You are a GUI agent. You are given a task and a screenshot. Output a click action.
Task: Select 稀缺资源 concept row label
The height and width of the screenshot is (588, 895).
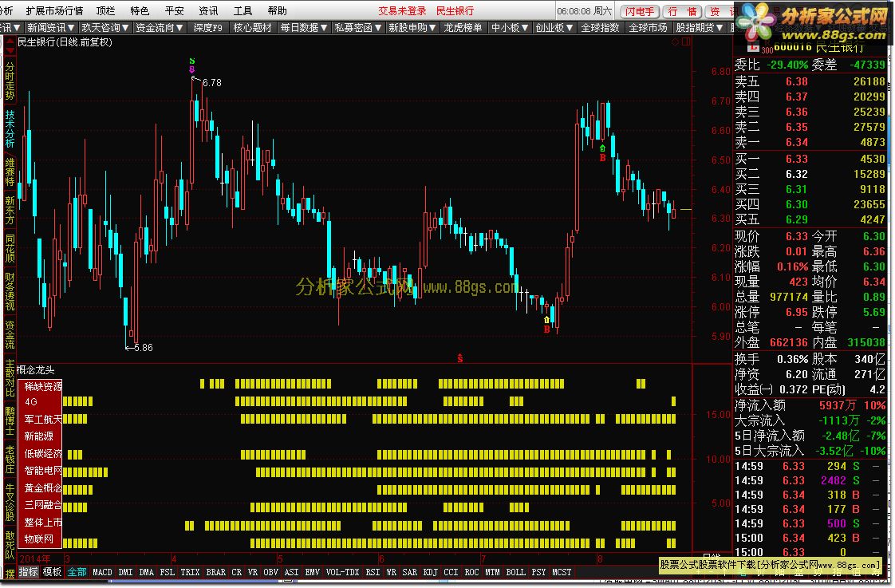click(x=42, y=386)
